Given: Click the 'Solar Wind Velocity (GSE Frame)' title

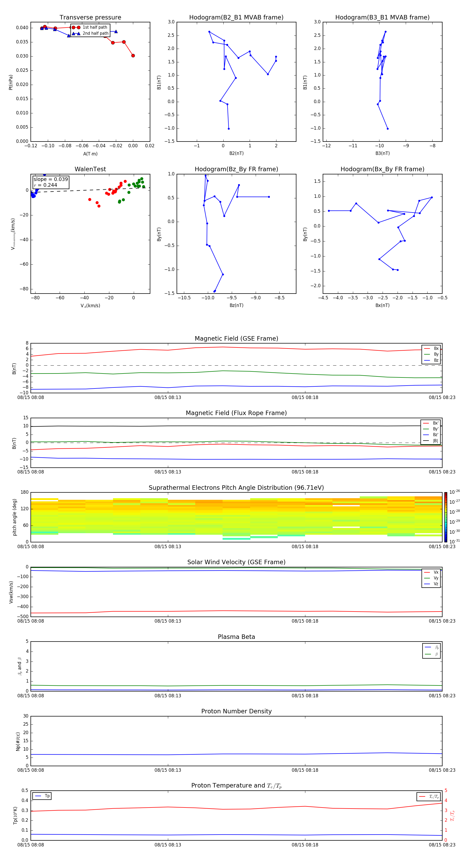Looking at the screenshot, I should pos(236,562).
